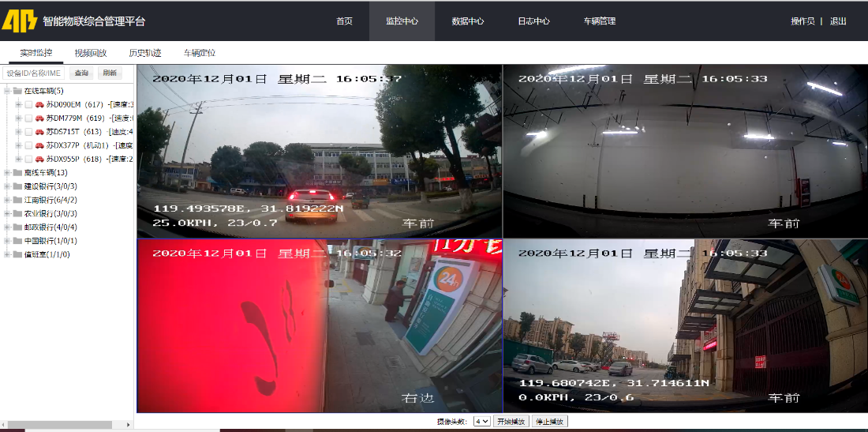The width and height of the screenshot is (868, 432).
Task: Check the box for vehicle 苏D090EM
Action: pos(28,104)
